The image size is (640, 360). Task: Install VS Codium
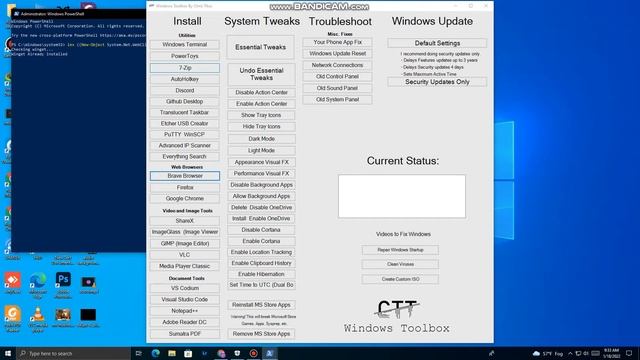pos(185,288)
